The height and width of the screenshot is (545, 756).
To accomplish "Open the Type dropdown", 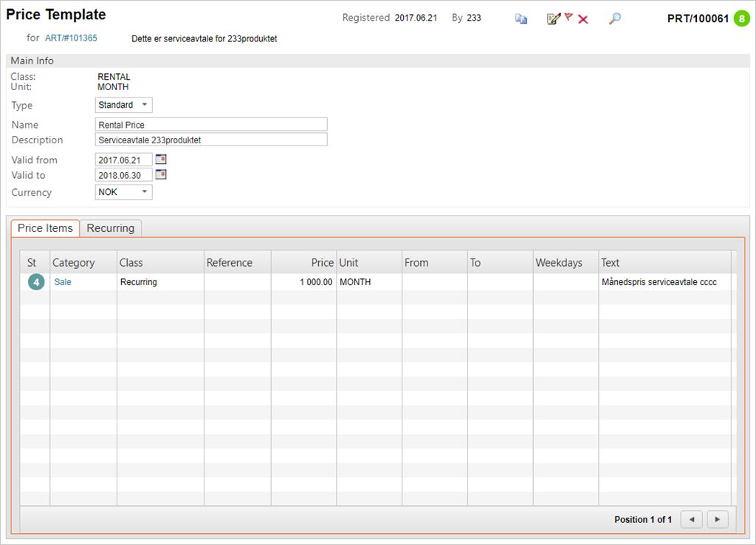I will (x=124, y=105).
